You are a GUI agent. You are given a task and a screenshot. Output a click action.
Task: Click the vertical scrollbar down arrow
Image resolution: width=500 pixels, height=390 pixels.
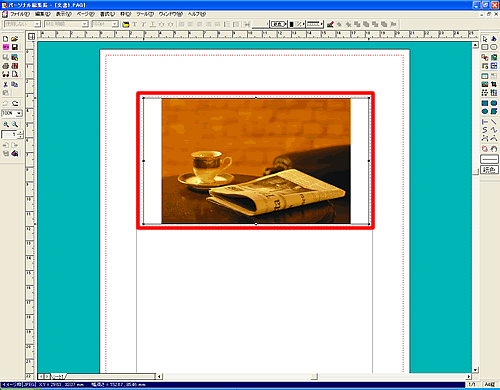click(475, 370)
